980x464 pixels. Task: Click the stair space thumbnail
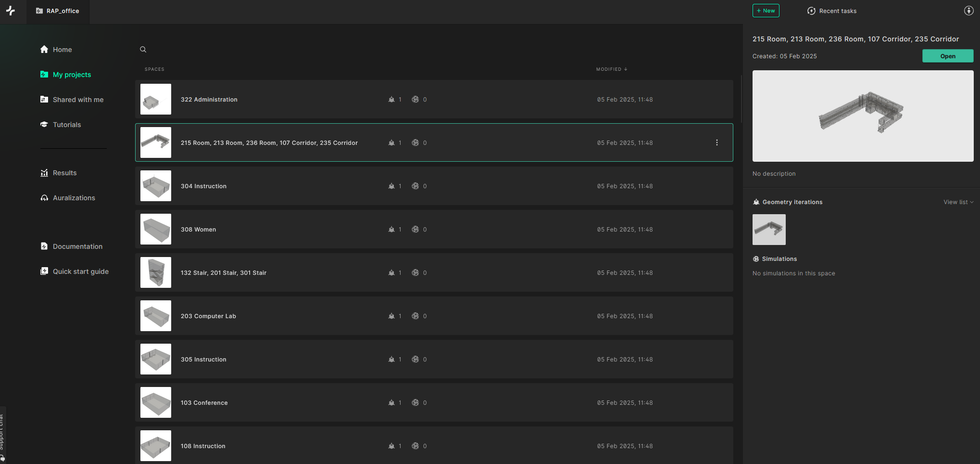coord(156,272)
